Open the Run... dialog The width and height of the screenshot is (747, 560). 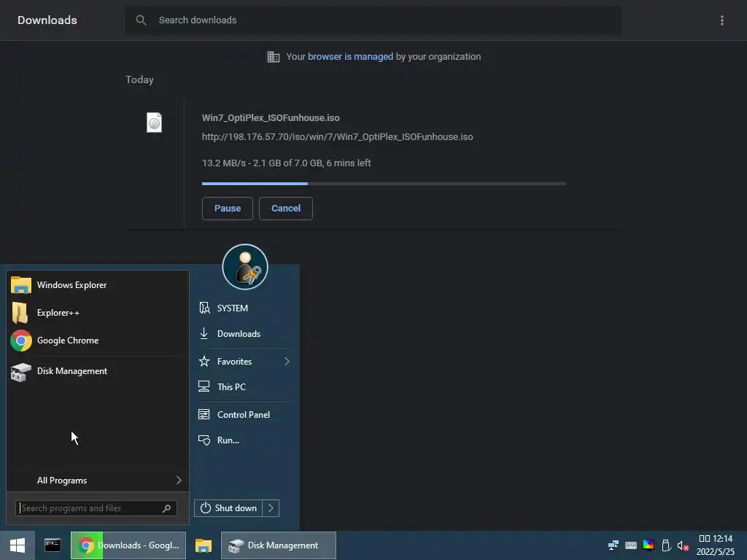pos(244,440)
